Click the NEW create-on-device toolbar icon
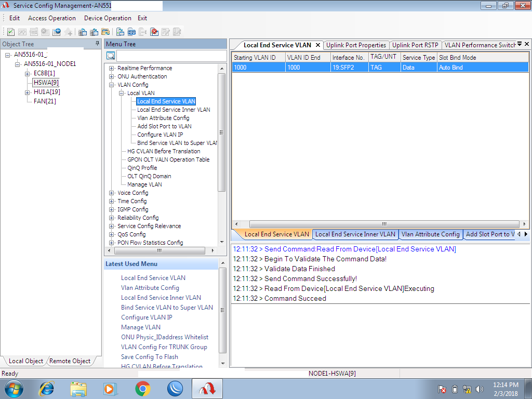This screenshot has height=399, width=532. (131, 32)
